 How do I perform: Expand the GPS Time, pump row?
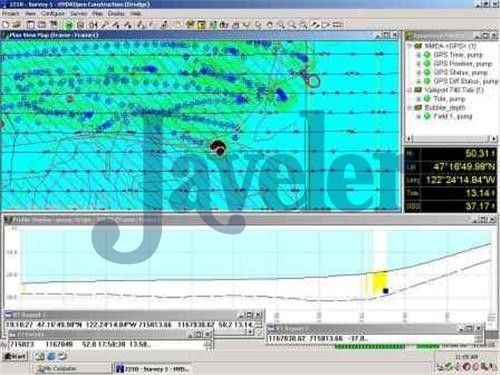tap(419, 55)
